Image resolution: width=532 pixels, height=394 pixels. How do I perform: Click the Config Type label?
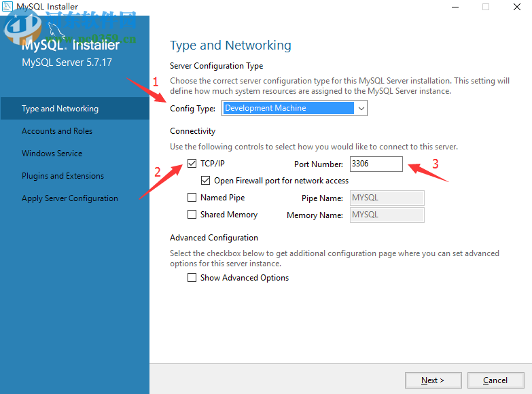pyautogui.click(x=193, y=109)
